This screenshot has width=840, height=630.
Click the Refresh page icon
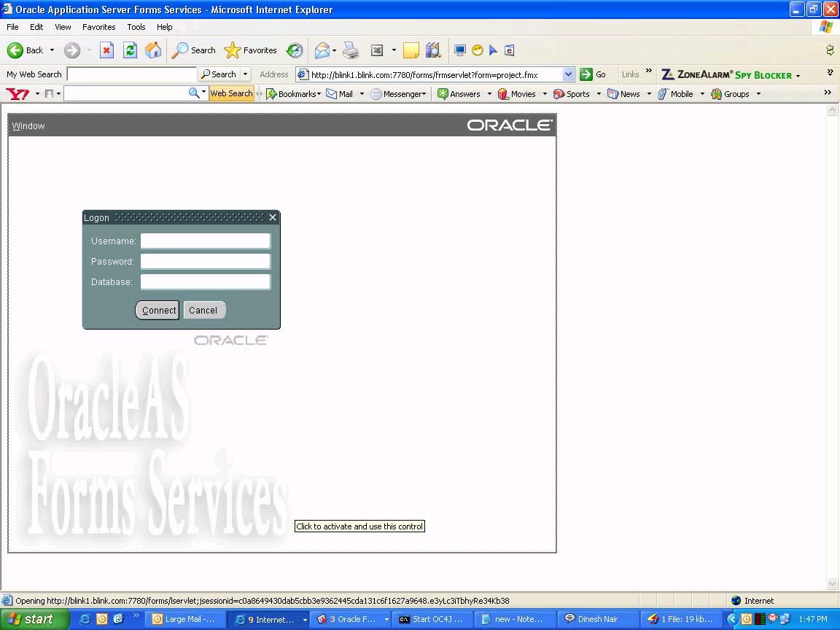click(130, 50)
